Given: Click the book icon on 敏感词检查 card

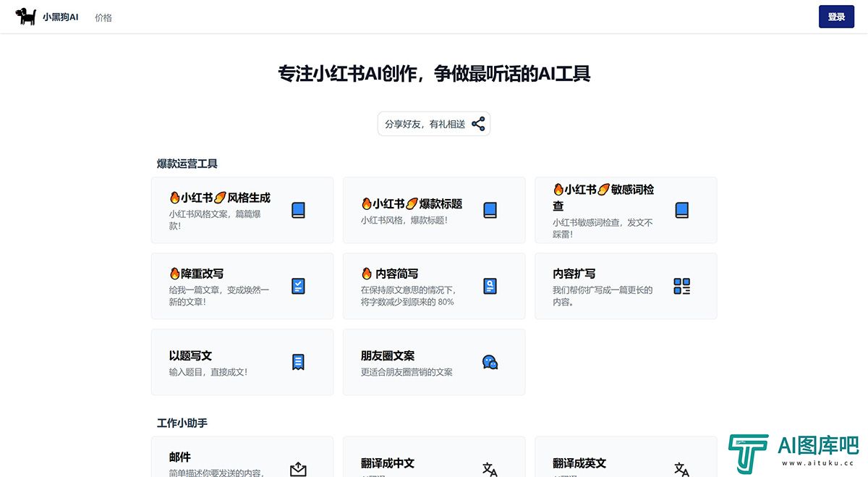Looking at the screenshot, I should point(681,210).
